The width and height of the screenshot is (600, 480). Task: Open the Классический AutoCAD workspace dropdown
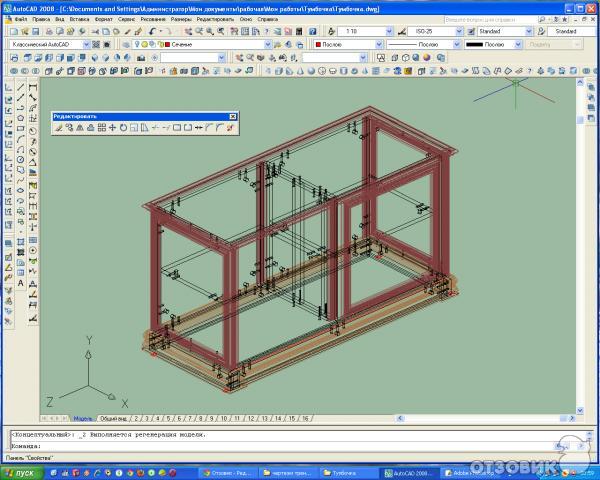pyautogui.click(x=86, y=44)
